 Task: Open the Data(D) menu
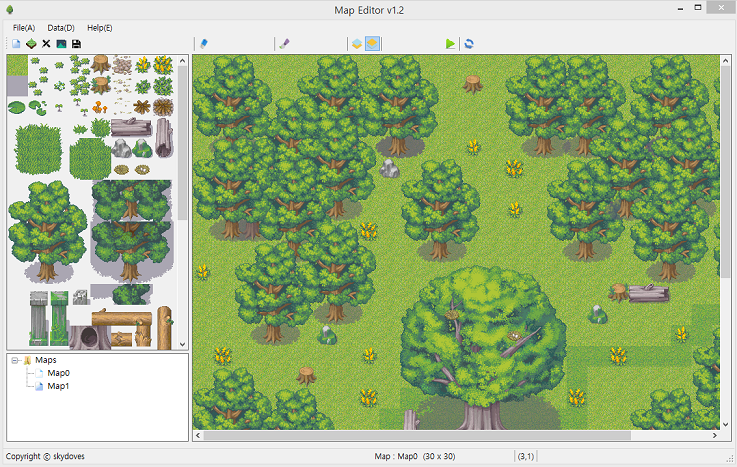pyautogui.click(x=61, y=28)
